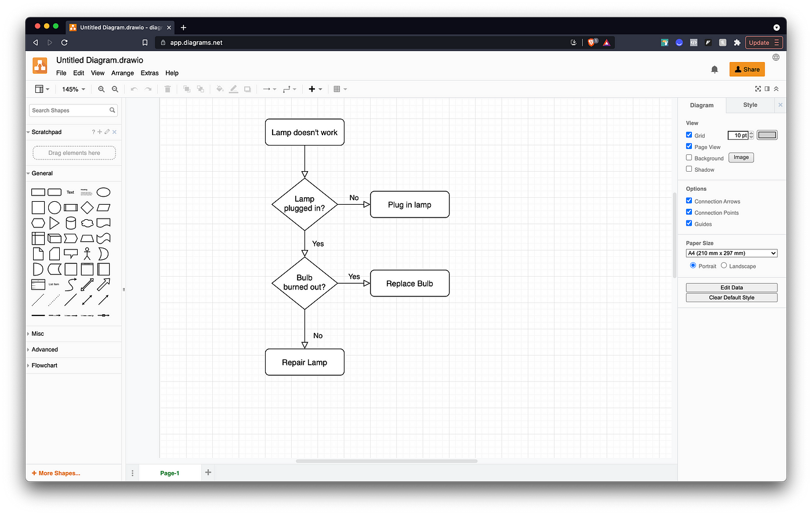Click the shadow toolbar icon

click(x=247, y=89)
